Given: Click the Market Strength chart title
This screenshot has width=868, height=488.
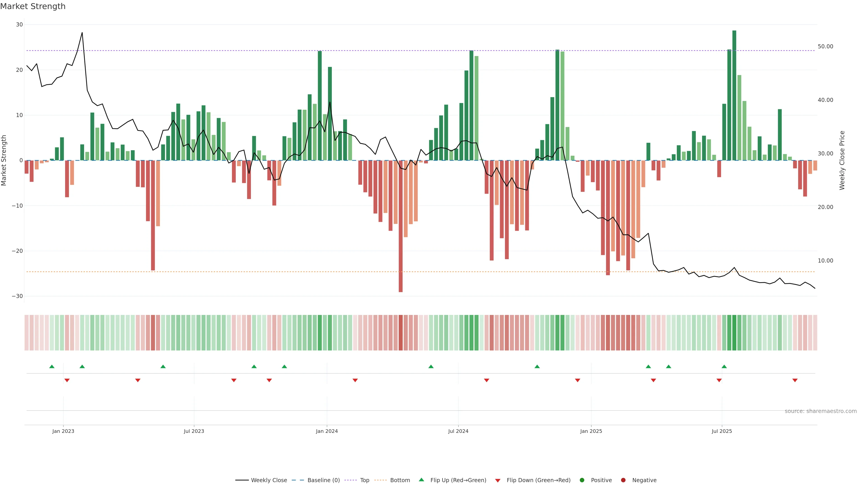Looking at the screenshot, I should click(x=33, y=6).
